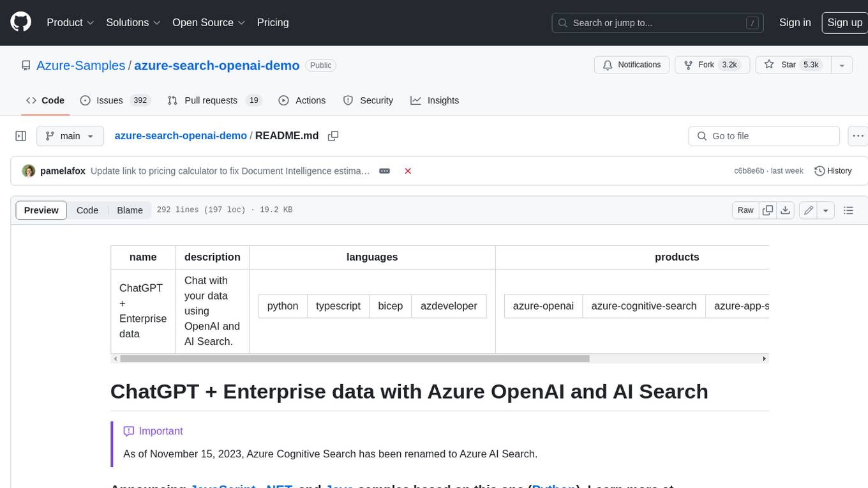Screen dimensions: 868x488
Task: Download the raw file icon
Action: point(786,210)
